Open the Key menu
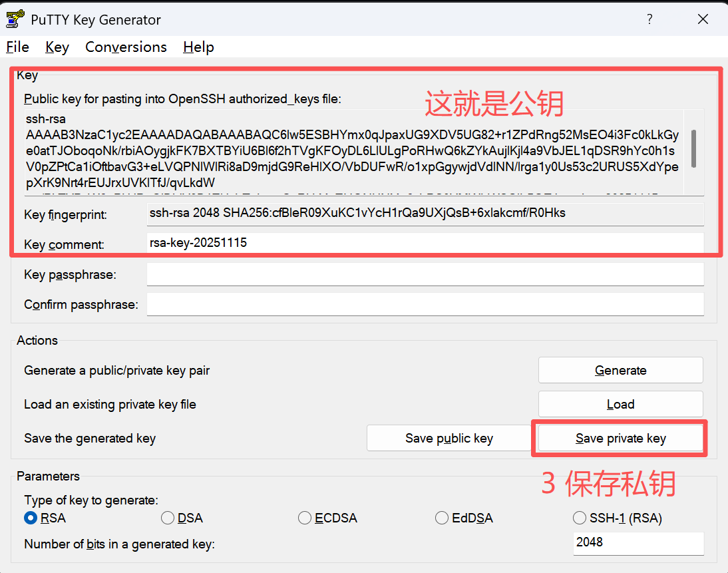728x573 pixels. pyautogui.click(x=57, y=47)
